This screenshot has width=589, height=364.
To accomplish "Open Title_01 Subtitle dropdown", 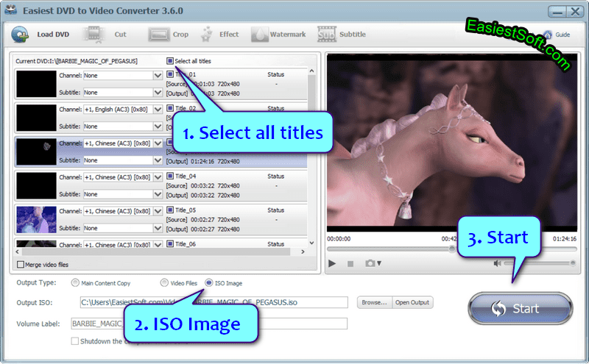I will point(158,93).
